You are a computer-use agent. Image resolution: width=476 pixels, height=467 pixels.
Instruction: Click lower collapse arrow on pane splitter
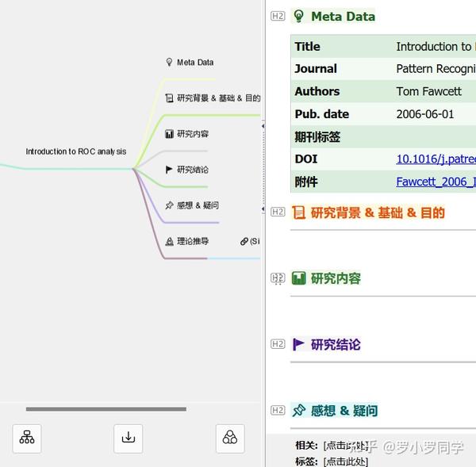[263, 209]
